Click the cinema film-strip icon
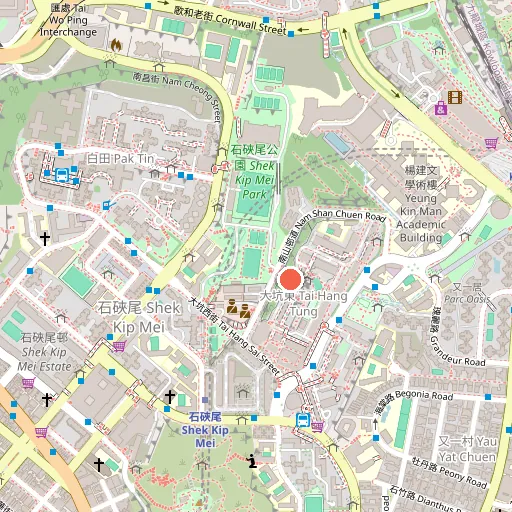 point(455,97)
